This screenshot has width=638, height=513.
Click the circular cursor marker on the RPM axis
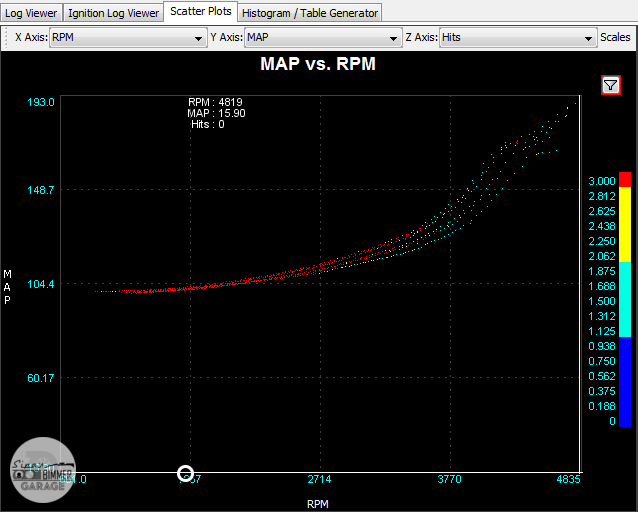point(185,473)
